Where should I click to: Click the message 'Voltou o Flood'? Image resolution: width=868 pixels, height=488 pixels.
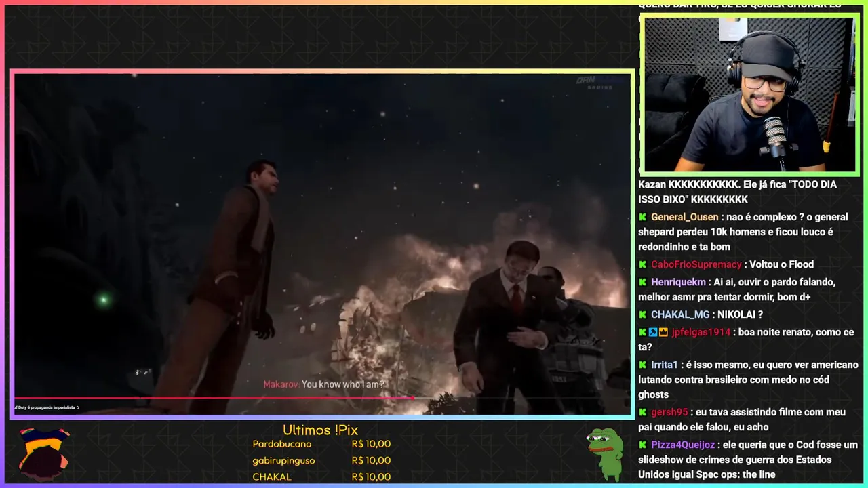click(781, 264)
